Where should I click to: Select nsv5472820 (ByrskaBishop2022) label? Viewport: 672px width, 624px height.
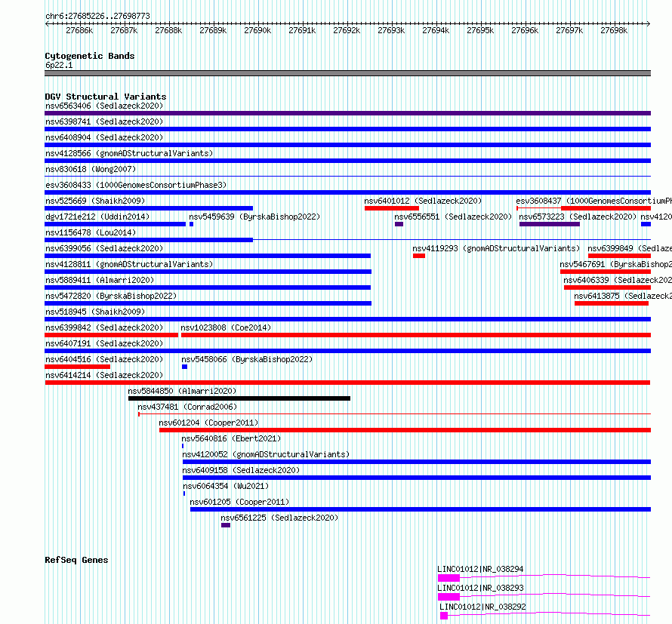(x=111, y=296)
